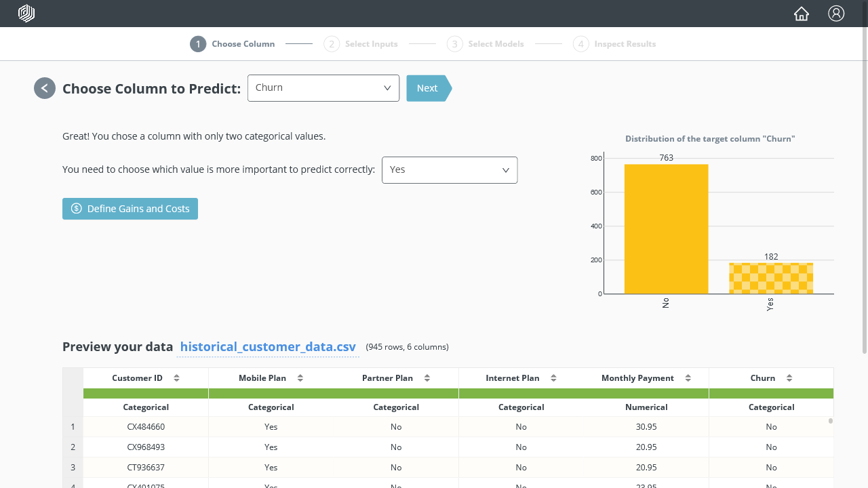Click Define Gains and Costs button
Viewport: 868px width, 488px height.
130,209
